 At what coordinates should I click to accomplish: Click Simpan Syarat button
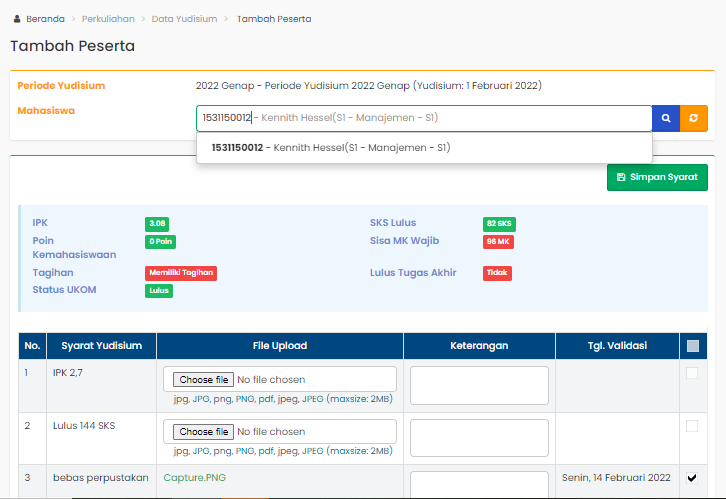tap(657, 177)
